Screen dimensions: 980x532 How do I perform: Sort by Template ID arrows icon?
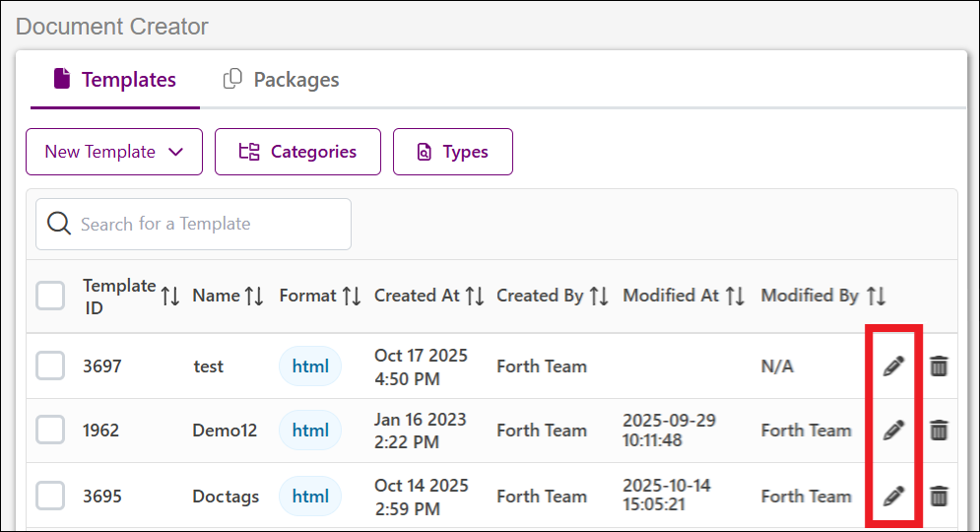click(x=170, y=296)
